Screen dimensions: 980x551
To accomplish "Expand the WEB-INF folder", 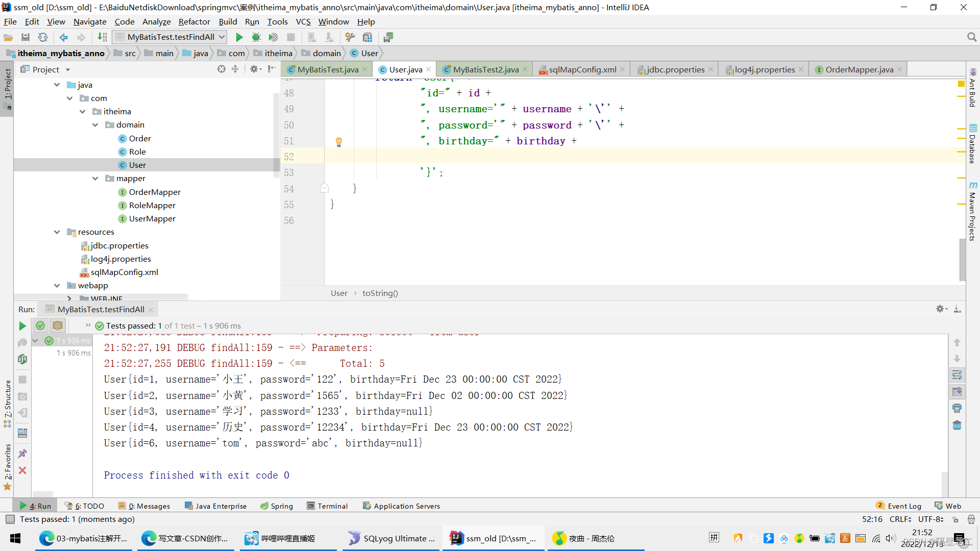I will point(70,297).
